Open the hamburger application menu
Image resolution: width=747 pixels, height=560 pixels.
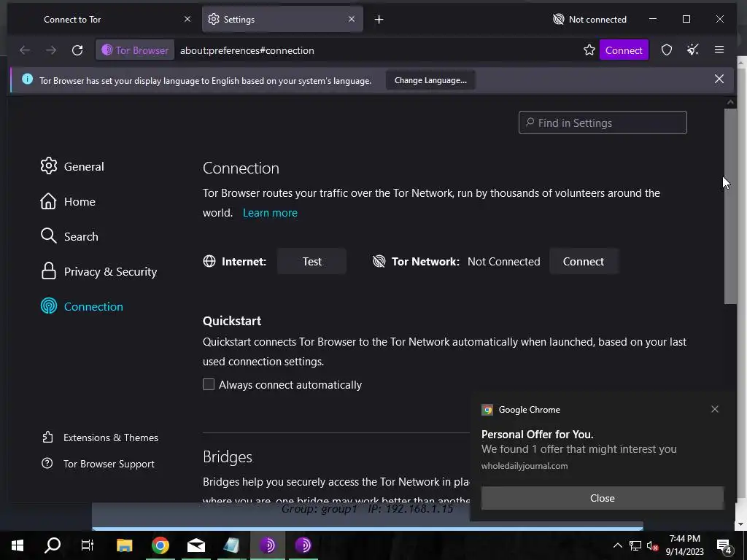tap(719, 50)
